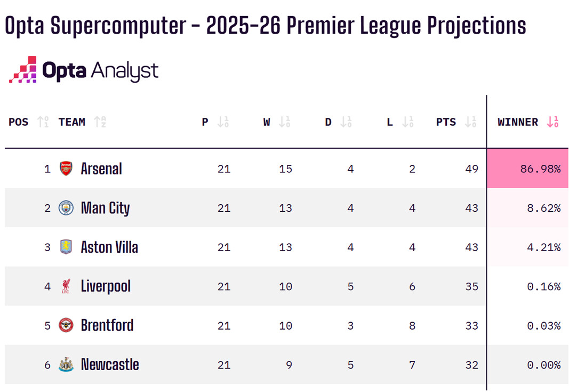
Task: Click the Newcastle club crest icon
Action: 66,365
